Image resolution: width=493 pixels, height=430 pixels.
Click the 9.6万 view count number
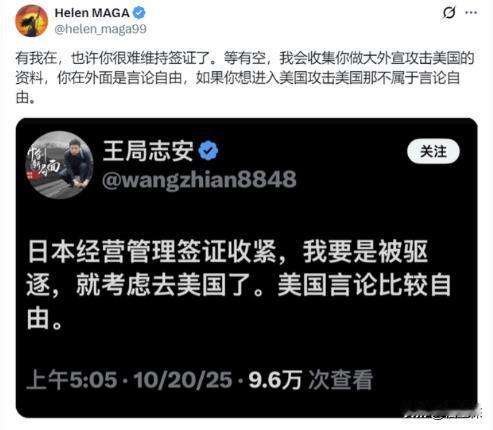point(275,380)
